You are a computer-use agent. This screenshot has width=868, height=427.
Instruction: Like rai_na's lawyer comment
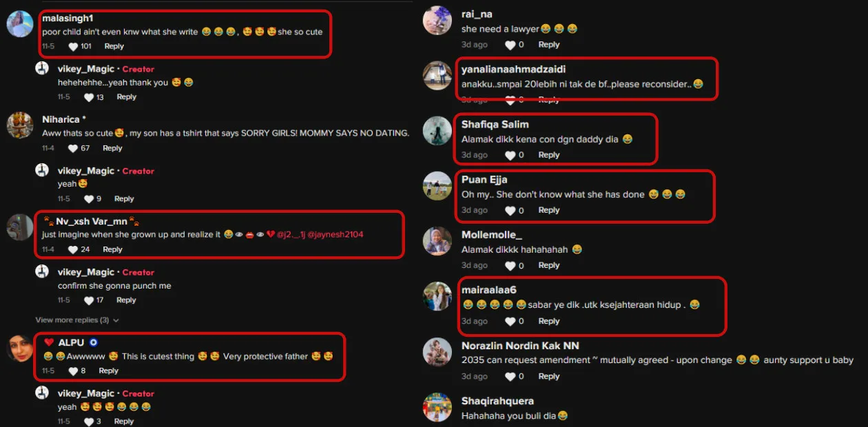pyautogui.click(x=510, y=45)
